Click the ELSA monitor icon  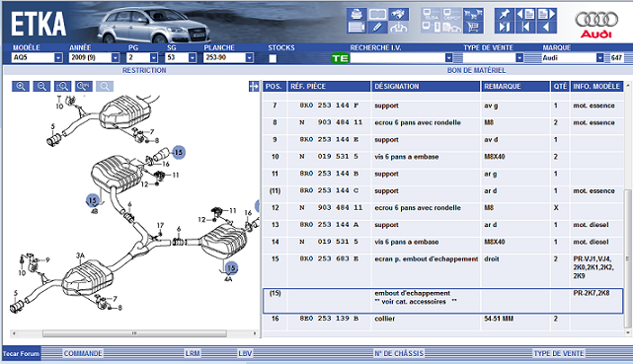(432, 14)
